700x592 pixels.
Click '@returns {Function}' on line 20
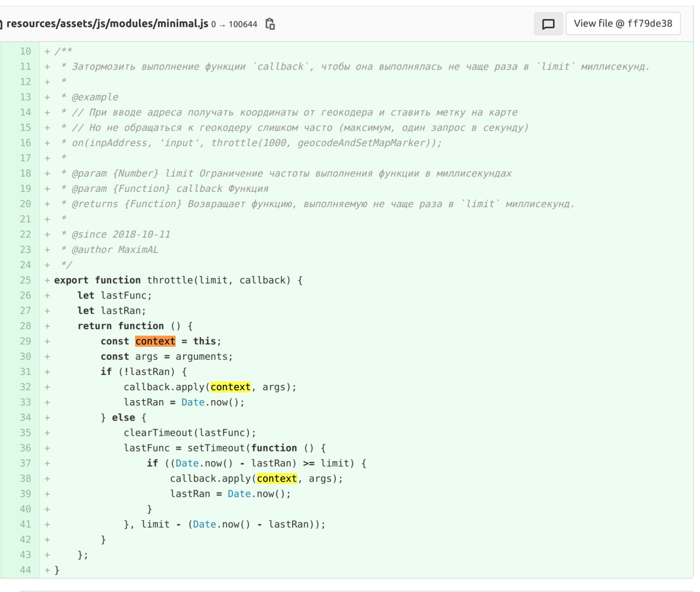click(x=126, y=204)
